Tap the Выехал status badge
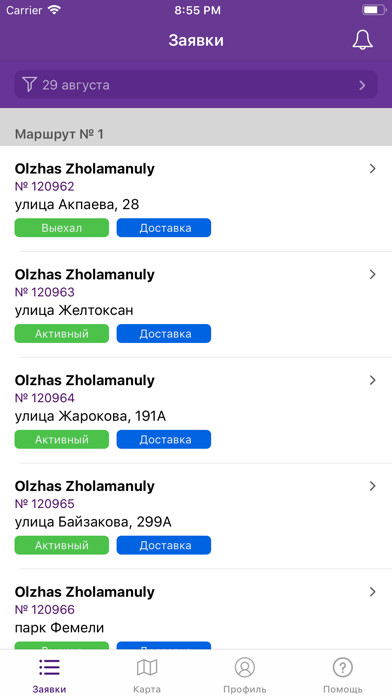 [x=62, y=228]
